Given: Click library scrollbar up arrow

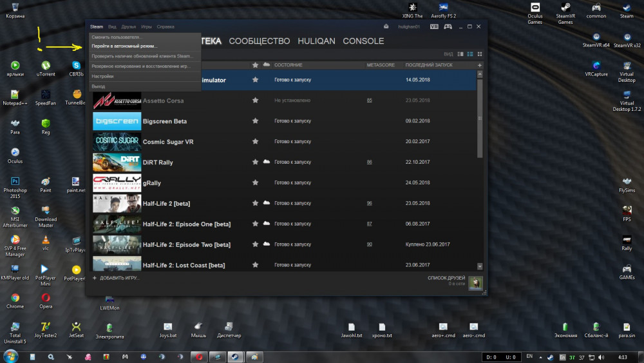Looking at the screenshot, I should click(x=480, y=74).
